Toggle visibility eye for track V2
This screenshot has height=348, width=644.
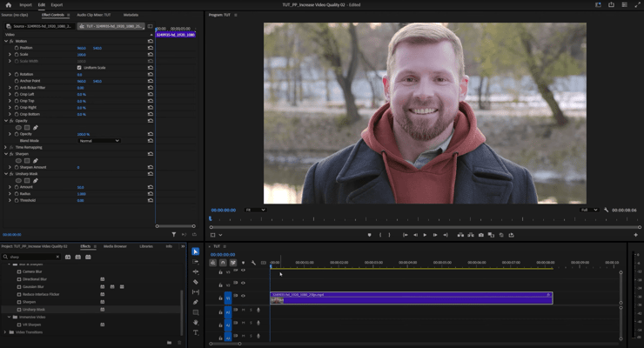point(243,283)
